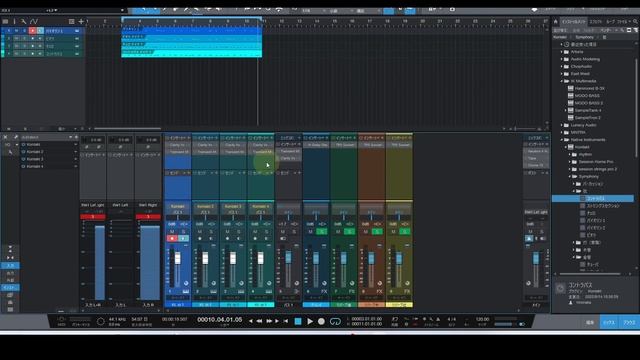Open Kontakt 4 instrument editor button

point(269,291)
